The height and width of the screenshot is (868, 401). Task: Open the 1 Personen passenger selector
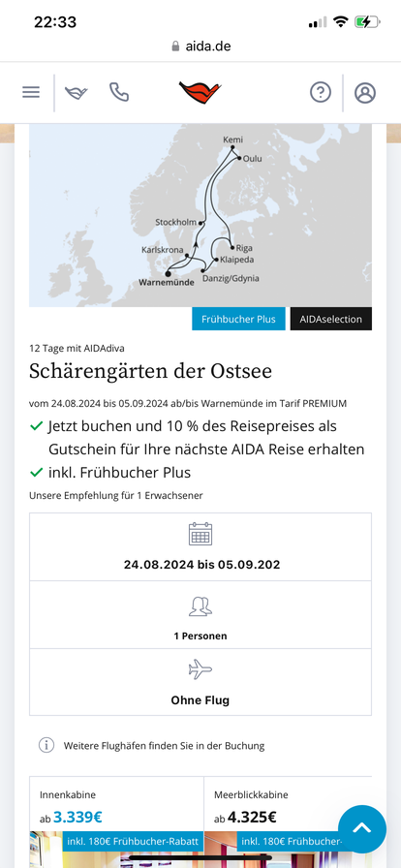(x=200, y=615)
